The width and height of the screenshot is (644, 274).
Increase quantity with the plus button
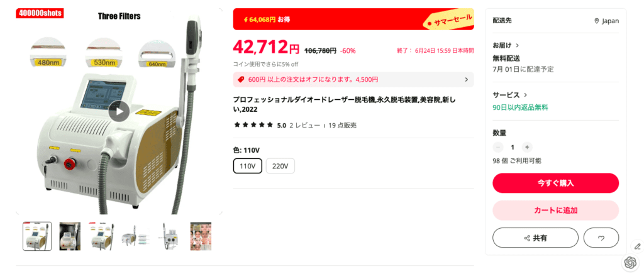click(x=527, y=147)
